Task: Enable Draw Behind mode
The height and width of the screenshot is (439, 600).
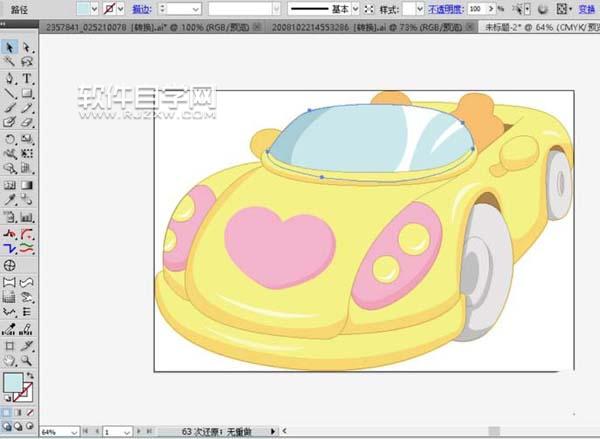Action: [x=18, y=426]
